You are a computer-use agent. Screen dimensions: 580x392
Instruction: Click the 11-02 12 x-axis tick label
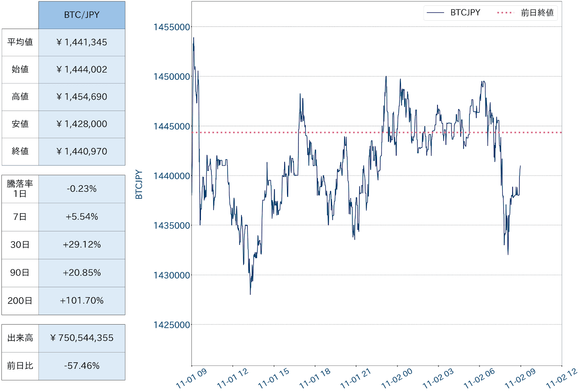[561, 378]
